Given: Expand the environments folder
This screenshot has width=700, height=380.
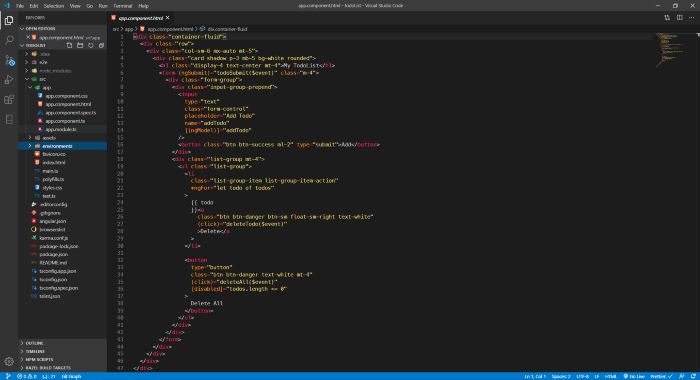Looking at the screenshot, I should pos(62,146).
